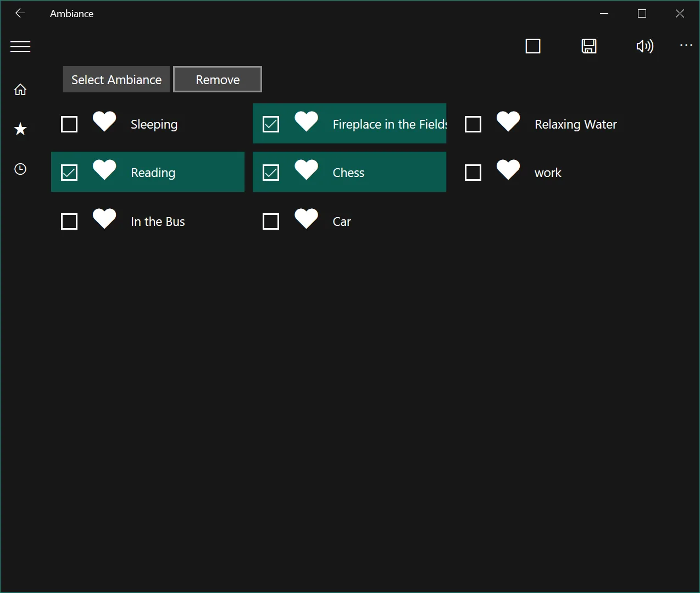This screenshot has width=700, height=593.
Task: Click the heart icon next to Relaxing Water
Action: (x=508, y=121)
